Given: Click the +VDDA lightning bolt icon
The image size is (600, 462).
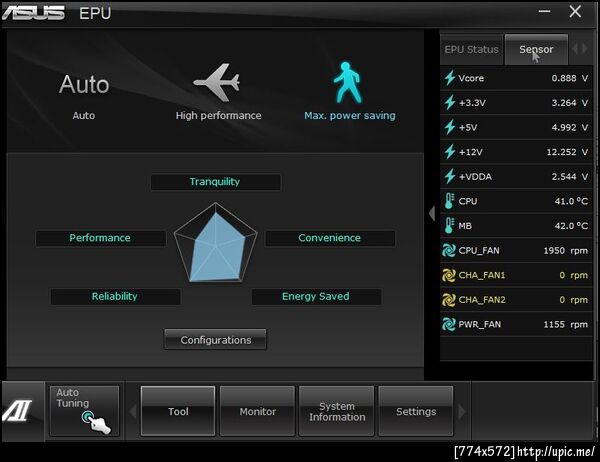Looking at the screenshot, I should tap(450, 176).
